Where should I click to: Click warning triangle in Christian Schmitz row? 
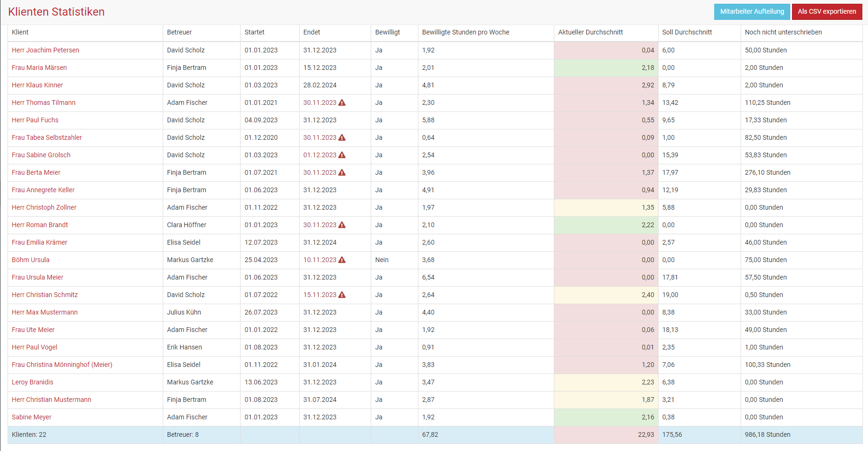point(342,295)
